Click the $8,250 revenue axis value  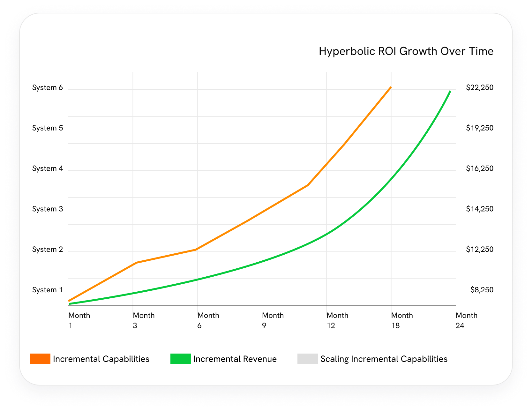coord(482,290)
